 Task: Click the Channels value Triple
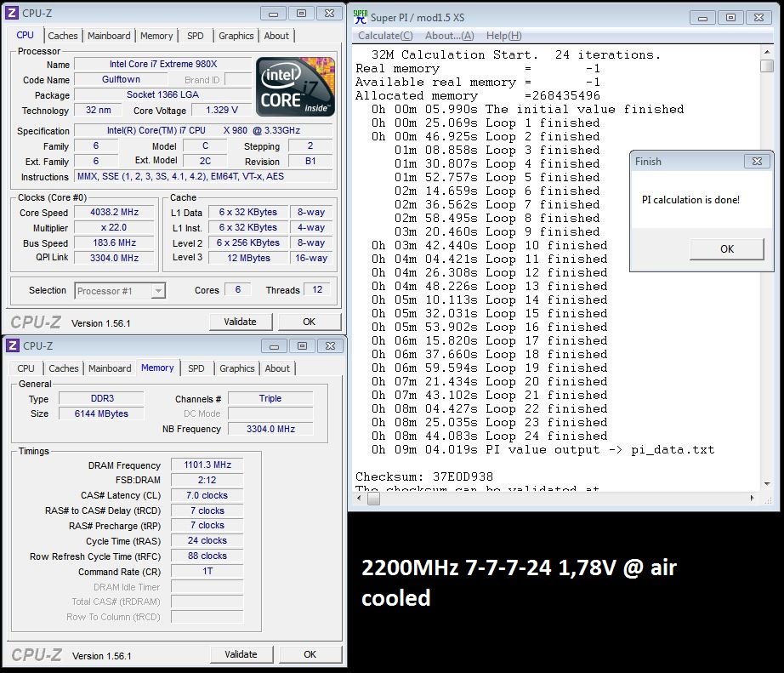(270, 398)
